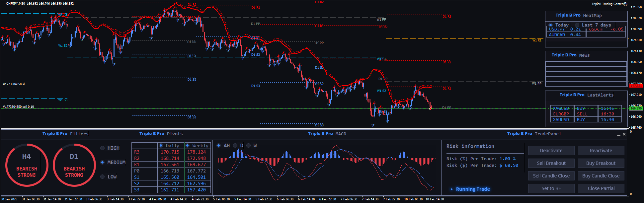
Task: Close the Triple B Pro TradePanel
Action: click(x=624, y=134)
